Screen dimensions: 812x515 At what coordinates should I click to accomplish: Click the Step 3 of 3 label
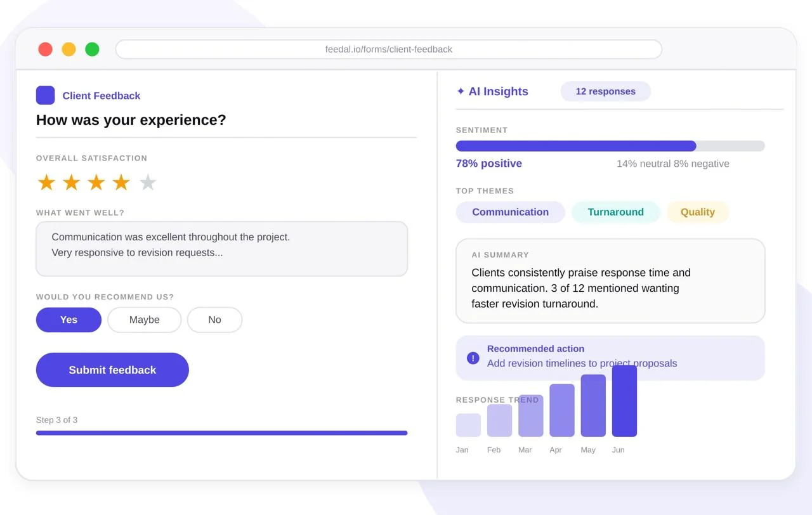(57, 420)
